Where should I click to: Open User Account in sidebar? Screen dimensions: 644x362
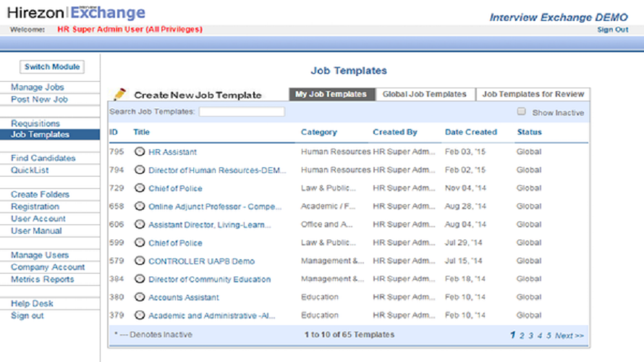pos(38,219)
